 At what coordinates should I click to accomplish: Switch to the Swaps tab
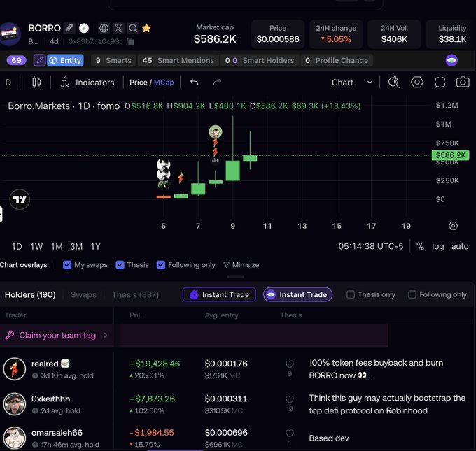[x=83, y=294]
